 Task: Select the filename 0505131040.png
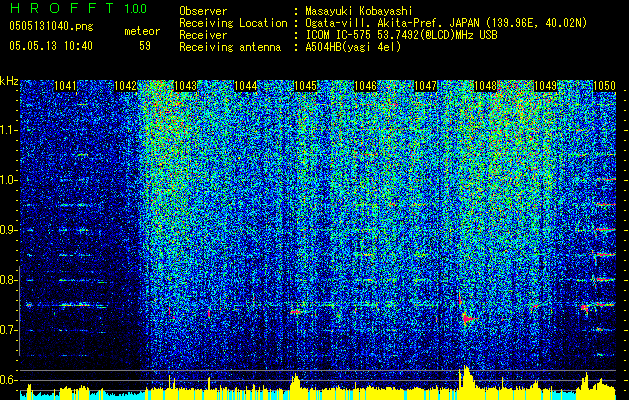coord(51,26)
